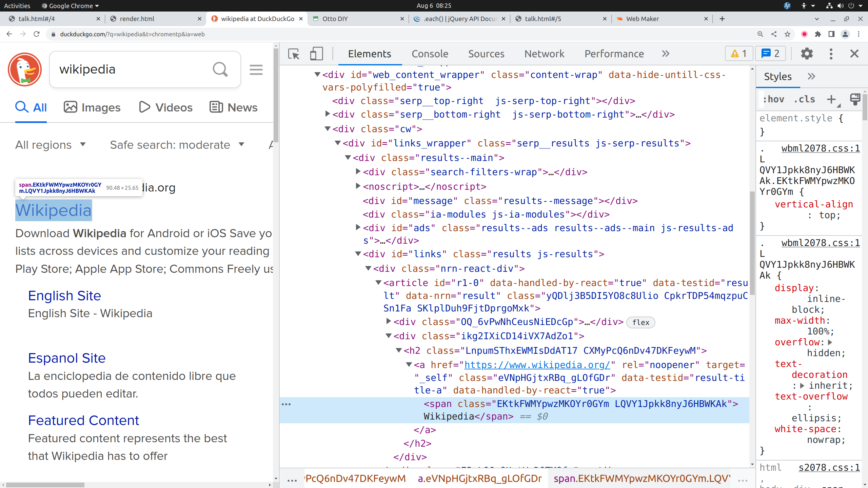Open the warnings badge showing 1
Viewport: 868px width, 488px height.
pos(738,54)
